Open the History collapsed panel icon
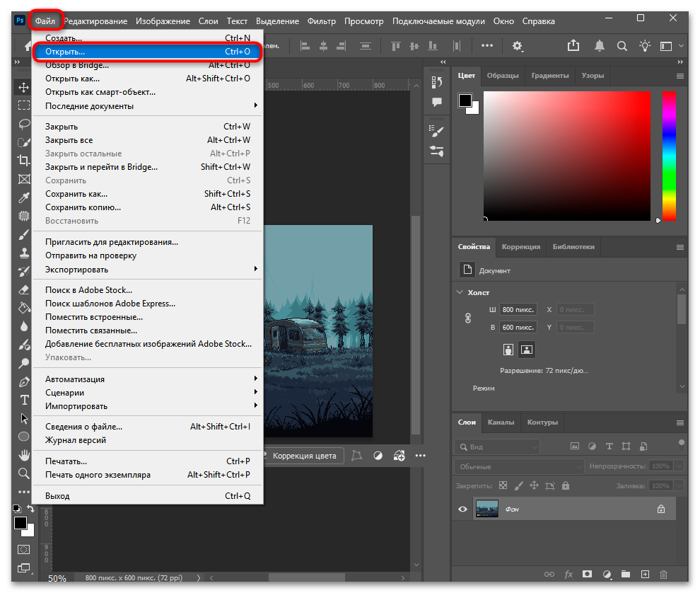 (x=436, y=82)
